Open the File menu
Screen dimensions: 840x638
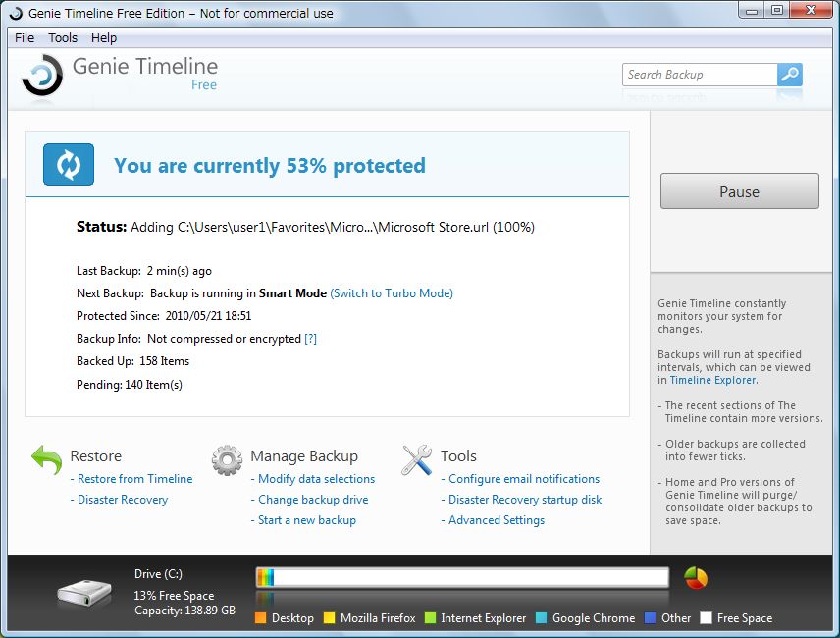point(25,38)
